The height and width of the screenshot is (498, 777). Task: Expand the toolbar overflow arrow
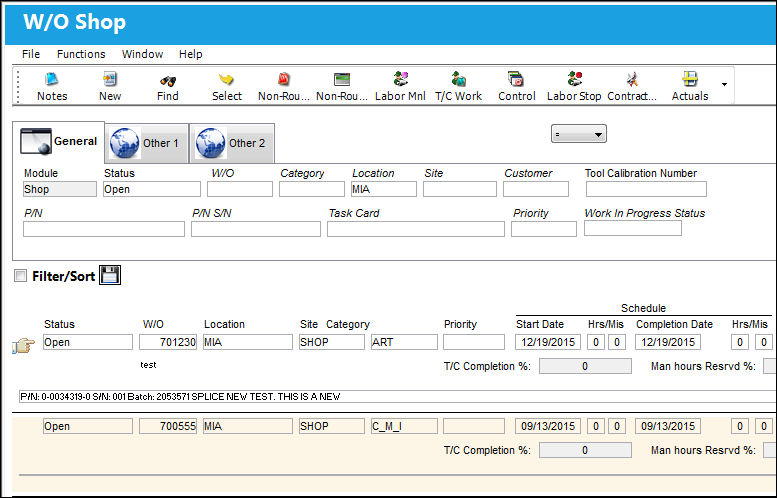point(724,84)
